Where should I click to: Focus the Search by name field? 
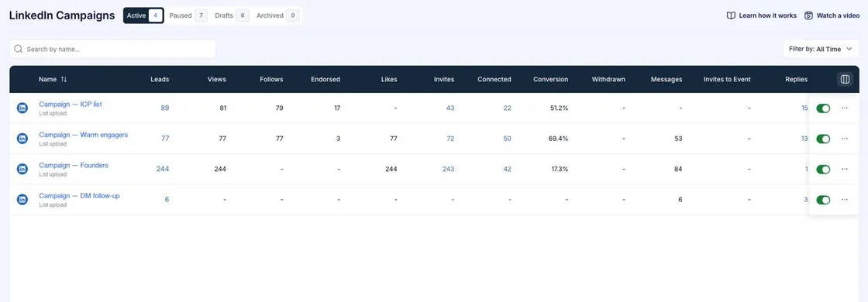tap(112, 50)
